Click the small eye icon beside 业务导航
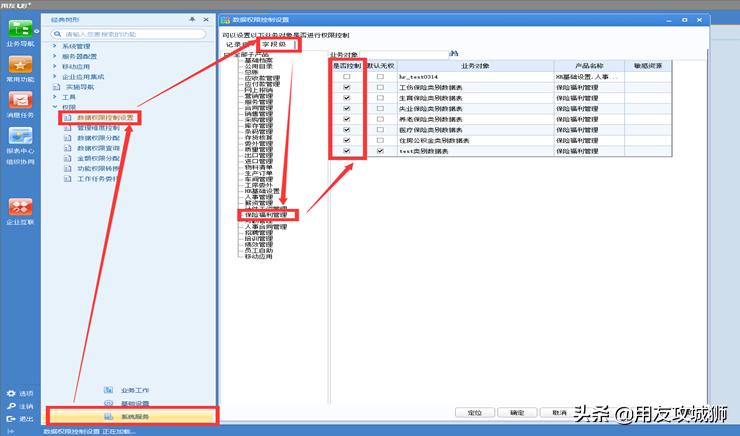Viewport: 740px width, 436px height. click(37, 31)
